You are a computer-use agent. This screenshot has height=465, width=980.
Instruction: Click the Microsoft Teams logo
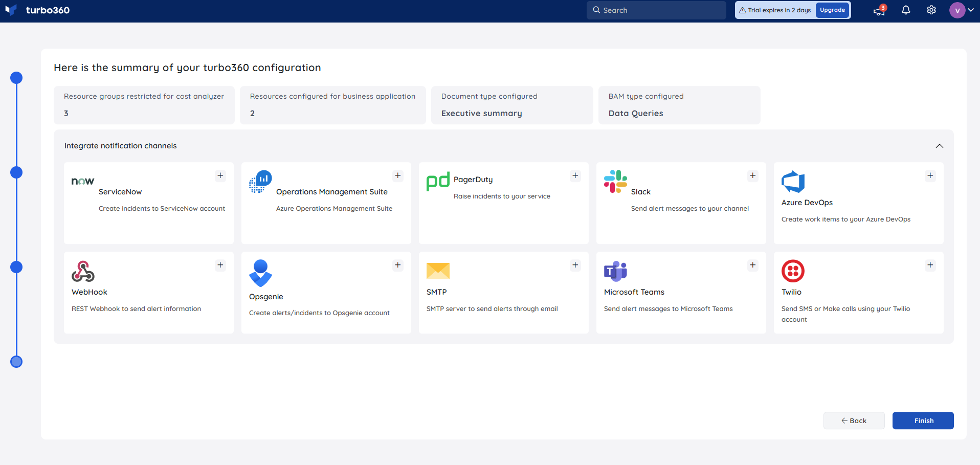coord(615,271)
